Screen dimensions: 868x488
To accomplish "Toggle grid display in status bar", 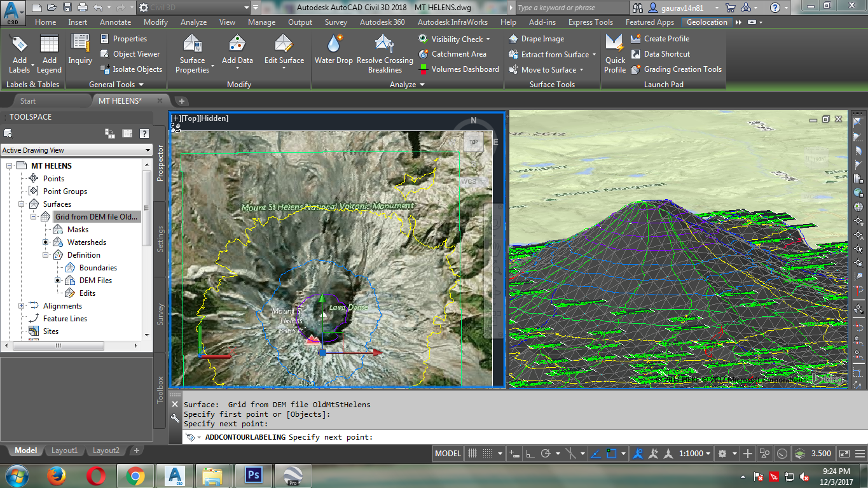I will click(472, 454).
